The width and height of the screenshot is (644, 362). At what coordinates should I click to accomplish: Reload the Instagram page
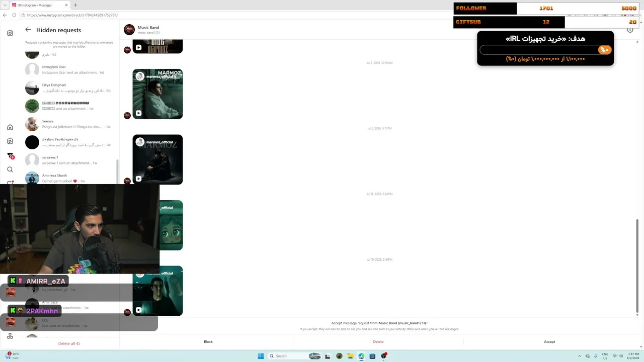14,15
